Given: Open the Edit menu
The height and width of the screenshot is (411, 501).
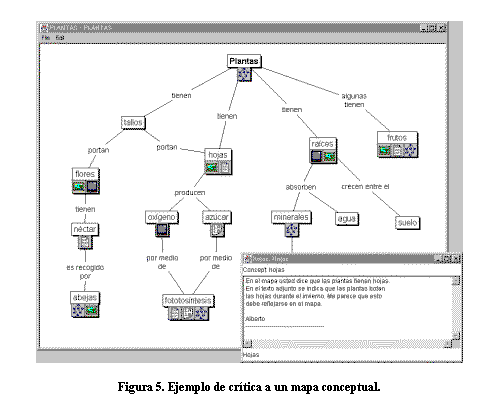Looking at the screenshot, I should pyautogui.click(x=60, y=38).
